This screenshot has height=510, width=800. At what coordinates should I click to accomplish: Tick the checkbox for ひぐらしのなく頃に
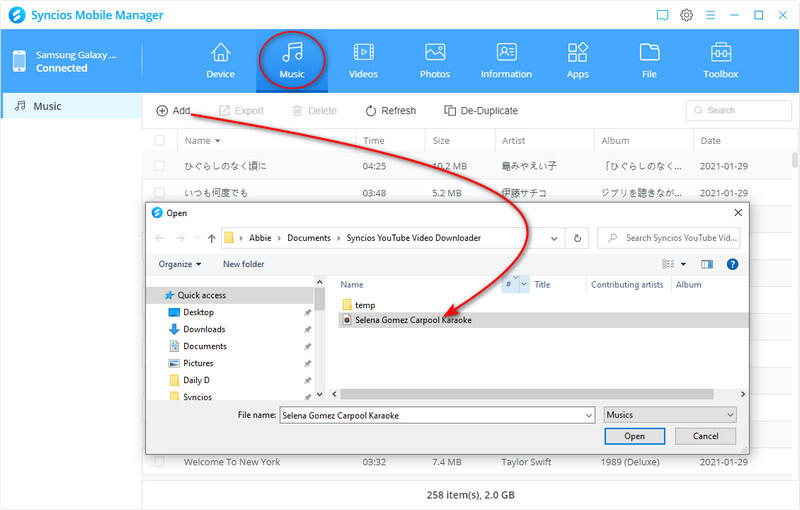pyautogui.click(x=160, y=165)
